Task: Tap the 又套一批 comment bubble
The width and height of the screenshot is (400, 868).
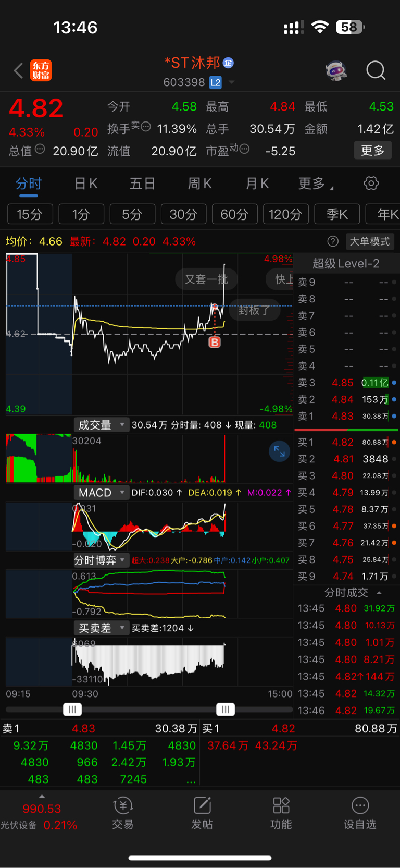Action: coord(206,279)
